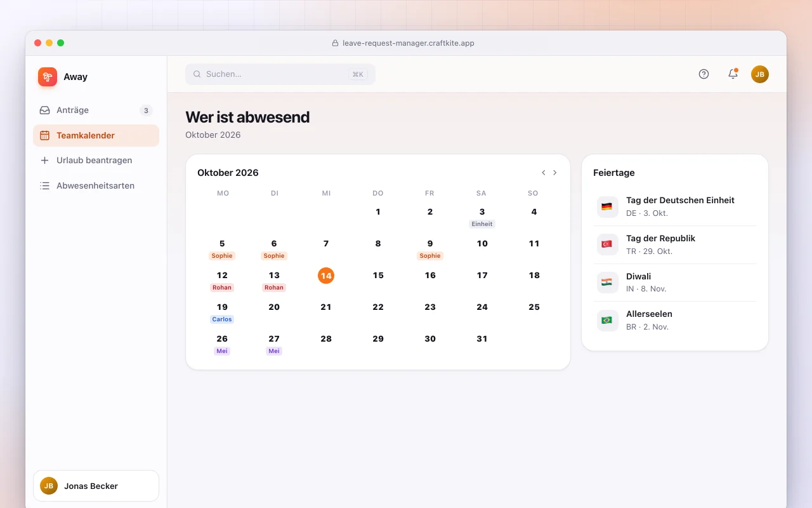
Task: Click the Rohan tag on October 12
Action: pos(222,288)
